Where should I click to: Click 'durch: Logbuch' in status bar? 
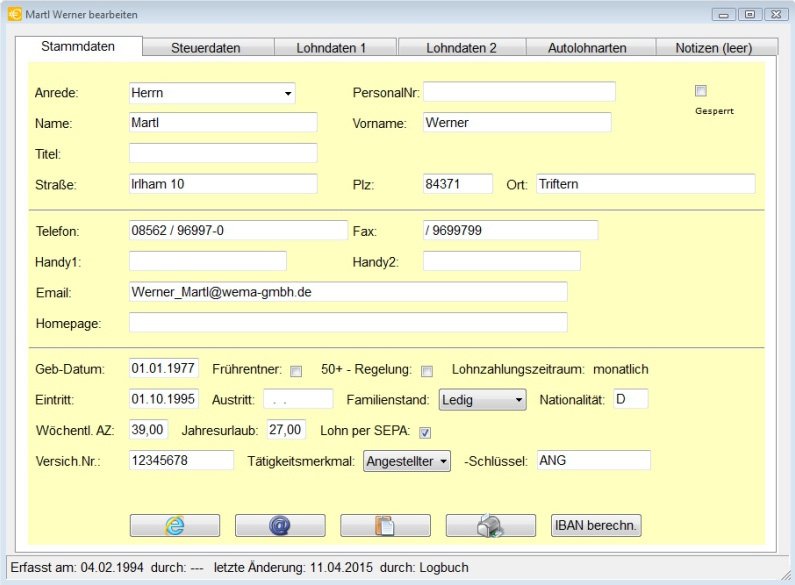[424, 568]
